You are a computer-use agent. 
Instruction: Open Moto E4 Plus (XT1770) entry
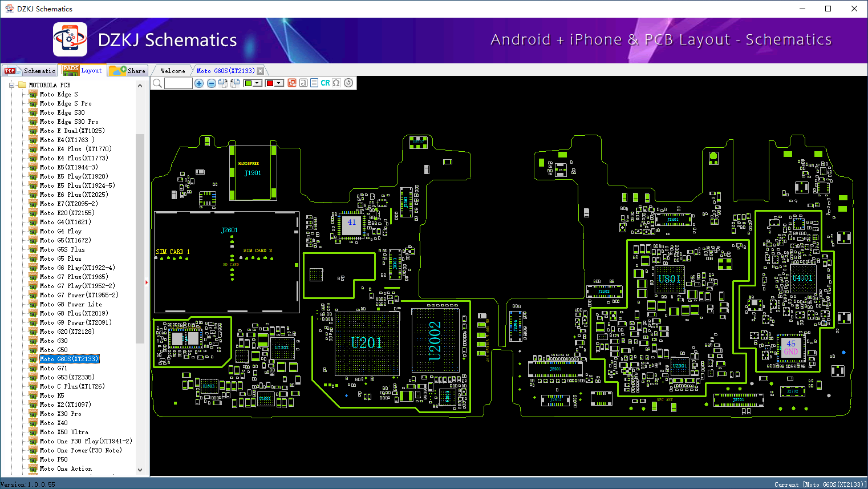click(x=76, y=149)
